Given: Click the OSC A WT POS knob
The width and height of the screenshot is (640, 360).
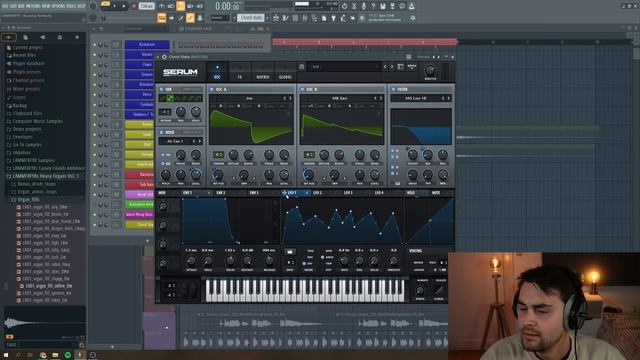Looking at the screenshot, I should coord(218,175).
